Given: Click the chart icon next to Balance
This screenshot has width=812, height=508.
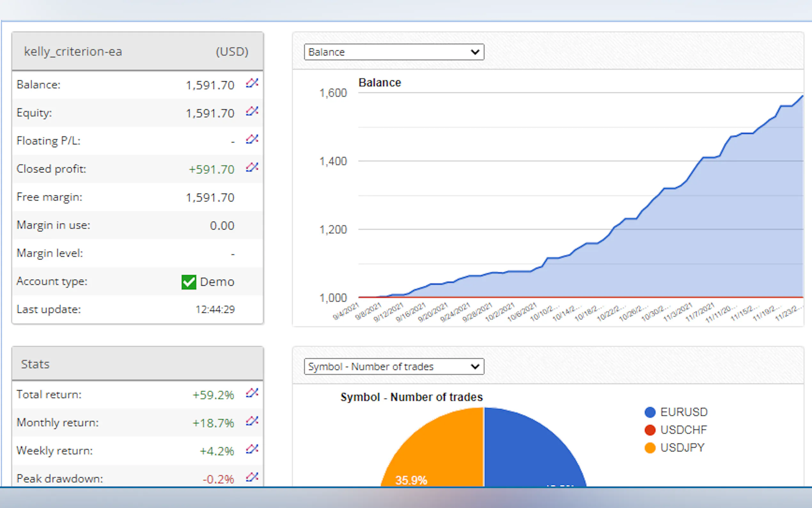Looking at the screenshot, I should [252, 83].
